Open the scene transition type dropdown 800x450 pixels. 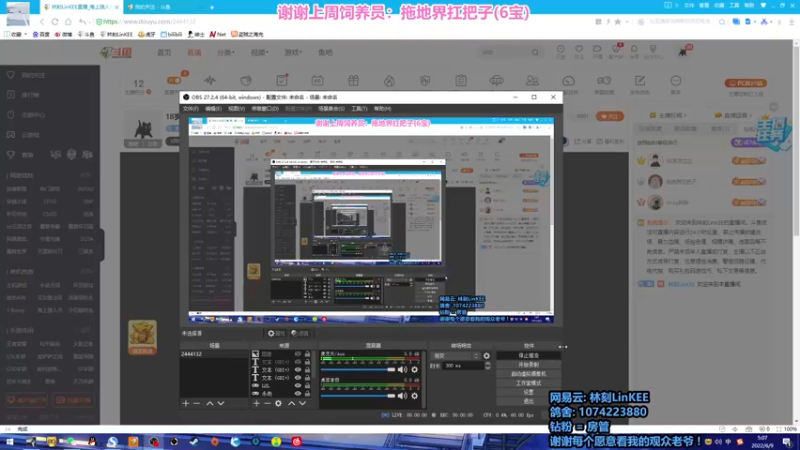pyautogui.click(x=456, y=356)
